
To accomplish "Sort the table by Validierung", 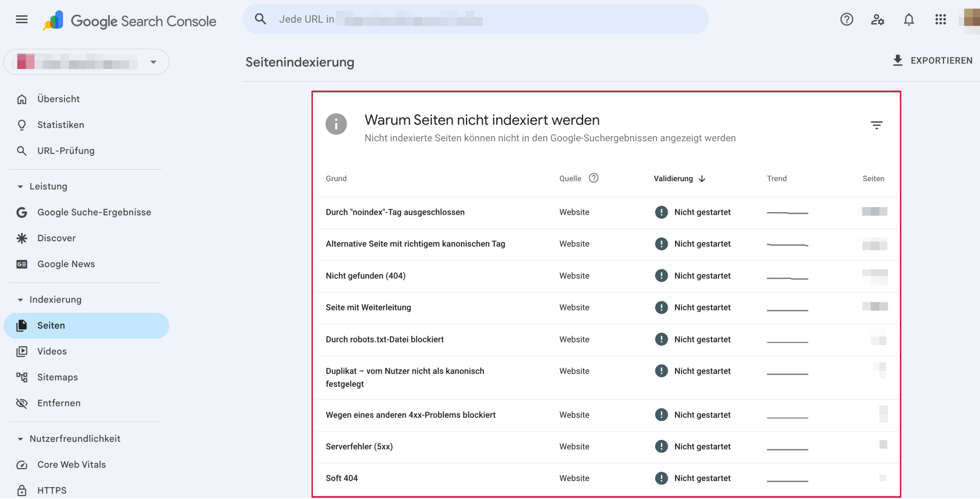I will [678, 178].
